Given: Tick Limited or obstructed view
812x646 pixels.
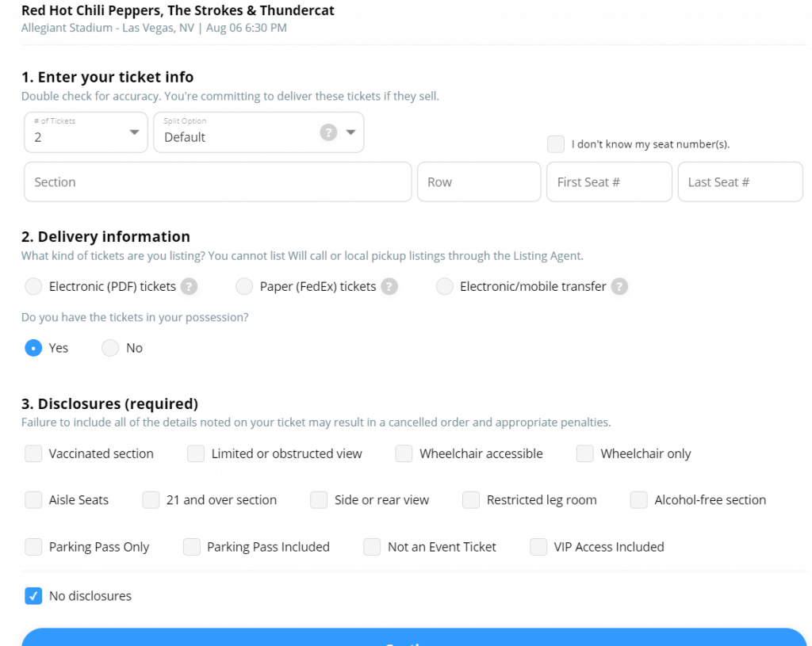Looking at the screenshot, I should tap(196, 453).
